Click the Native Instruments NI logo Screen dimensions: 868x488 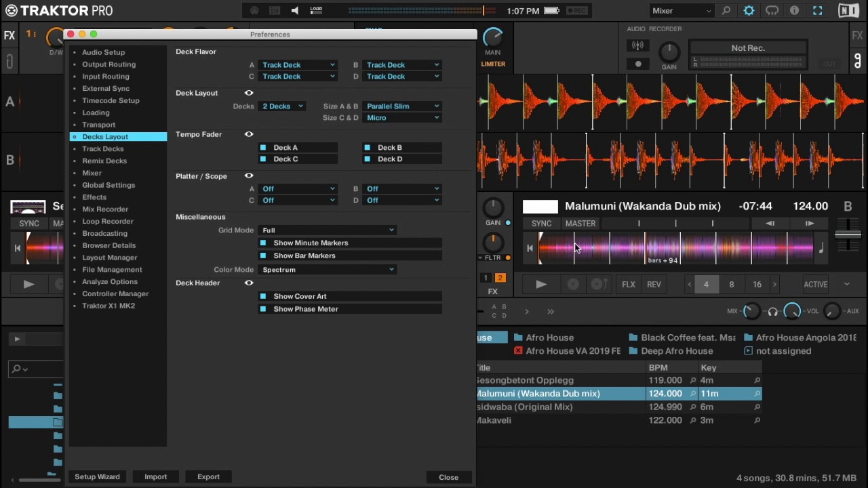click(x=848, y=11)
